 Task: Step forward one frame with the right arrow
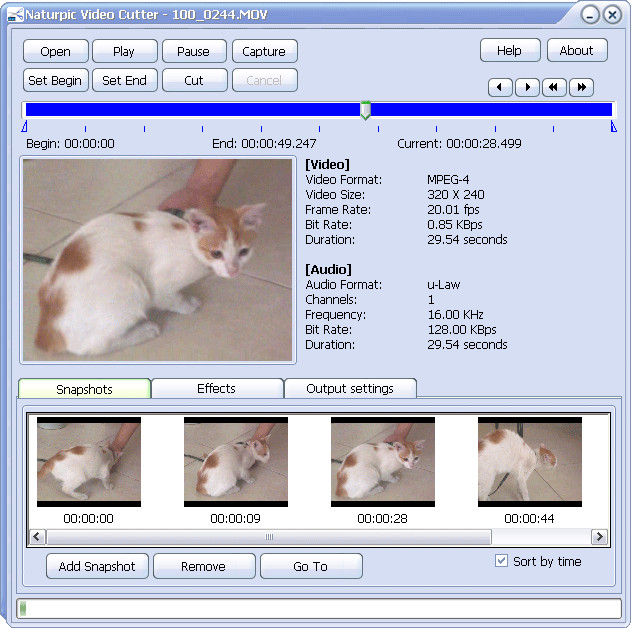pyautogui.click(x=527, y=87)
